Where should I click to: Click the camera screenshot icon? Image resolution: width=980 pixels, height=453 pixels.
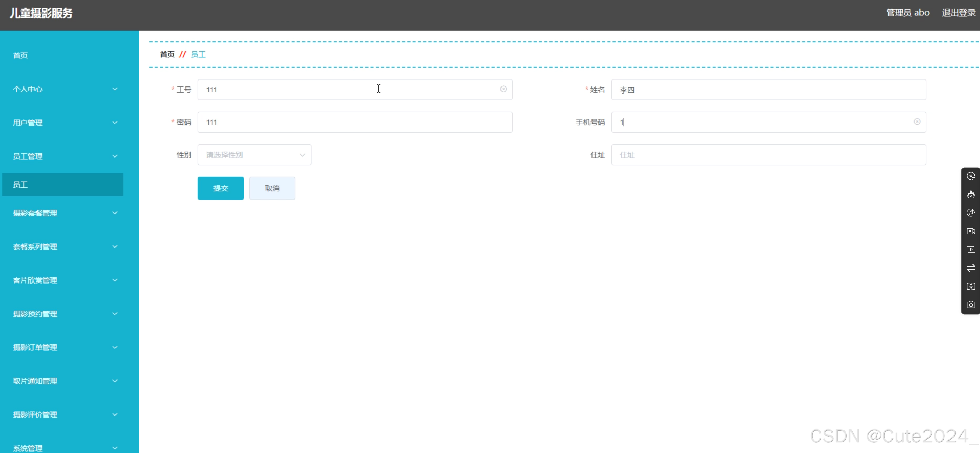[971, 305]
